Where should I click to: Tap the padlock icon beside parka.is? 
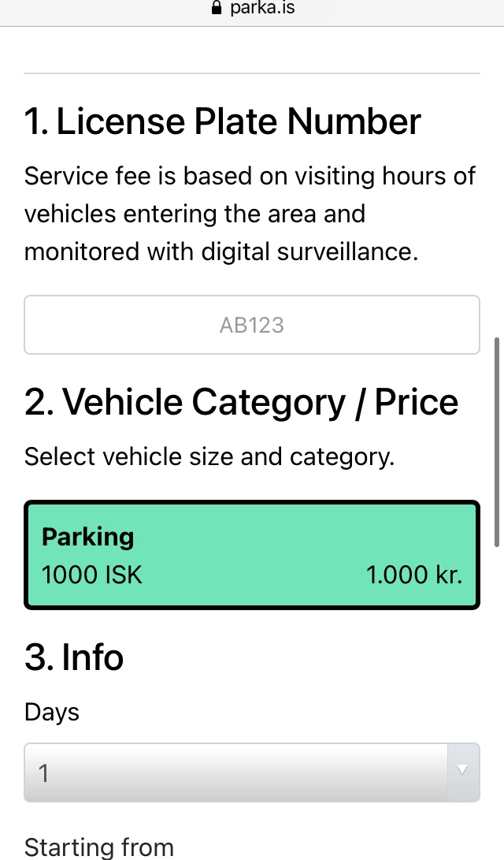click(217, 9)
